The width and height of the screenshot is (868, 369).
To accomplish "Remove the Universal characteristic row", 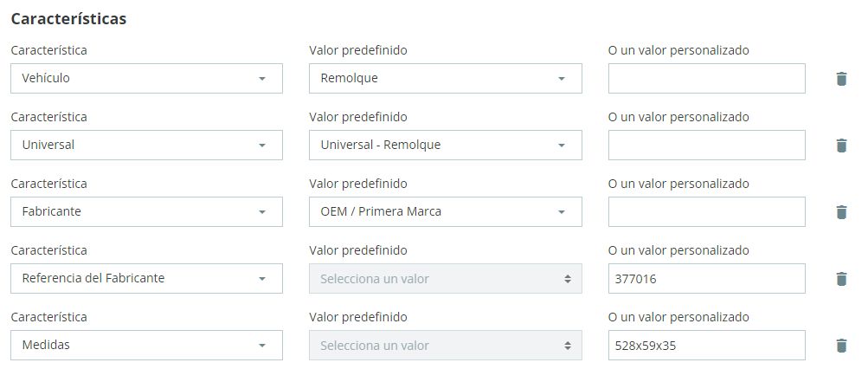I will [840, 146].
